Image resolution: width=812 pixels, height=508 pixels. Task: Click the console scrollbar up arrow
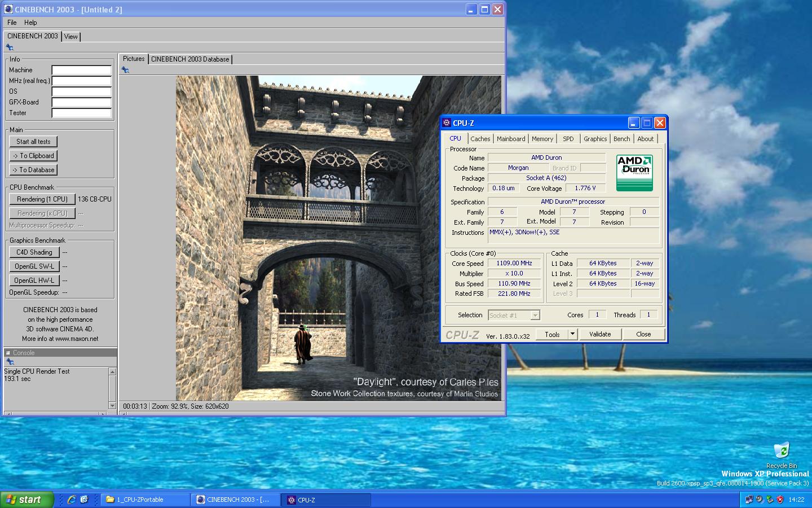pyautogui.click(x=112, y=371)
